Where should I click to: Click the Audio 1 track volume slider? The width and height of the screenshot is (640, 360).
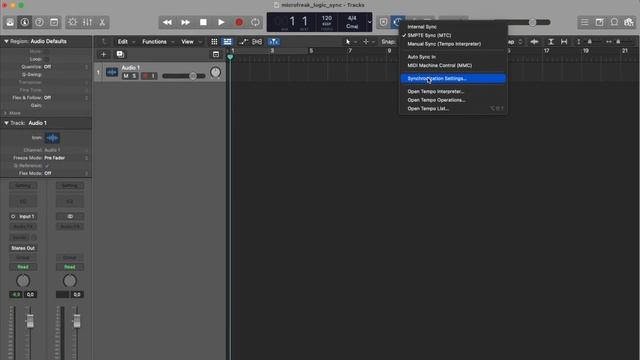(184, 76)
